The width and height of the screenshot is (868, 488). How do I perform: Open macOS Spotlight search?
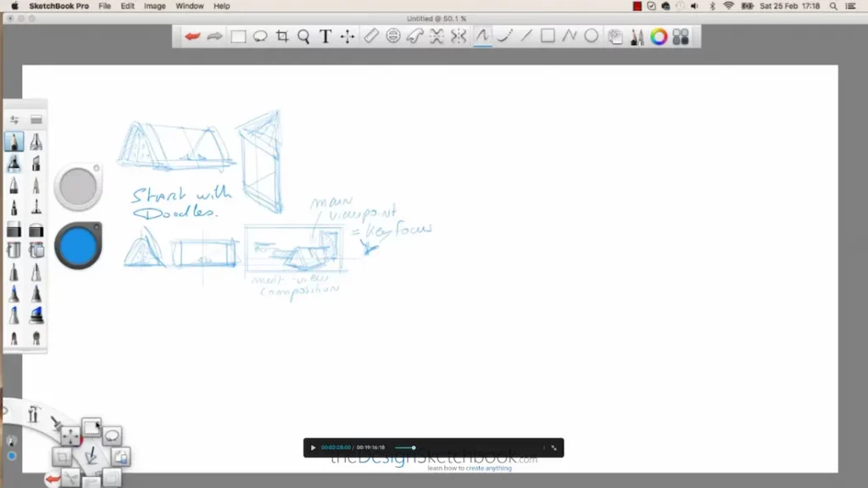tap(834, 6)
